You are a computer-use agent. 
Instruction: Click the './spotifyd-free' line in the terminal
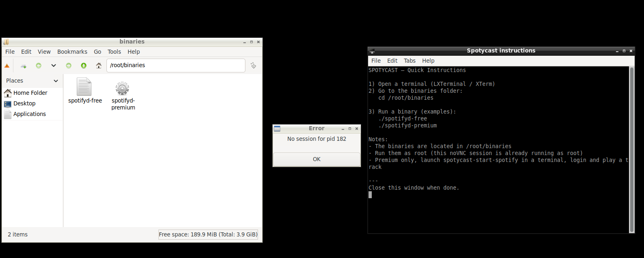coord(403,118)
